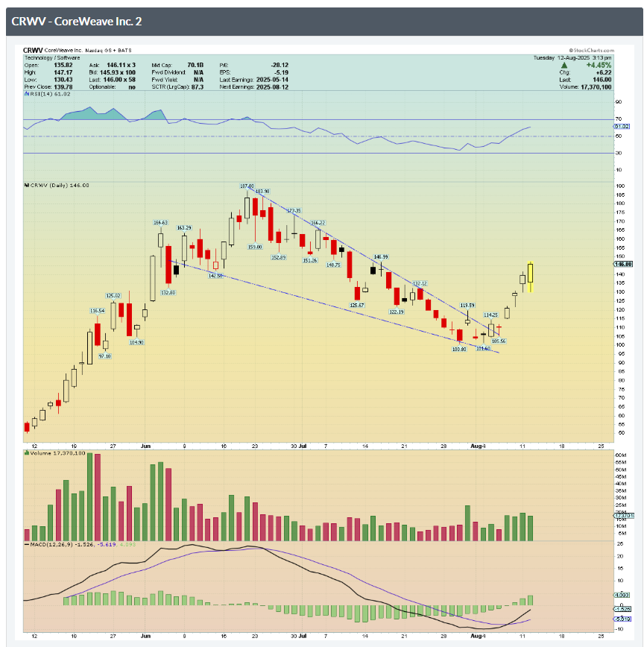Click the 132.80 price label
The height and width of the screenshot is (647, 644).
click(168, 292)
